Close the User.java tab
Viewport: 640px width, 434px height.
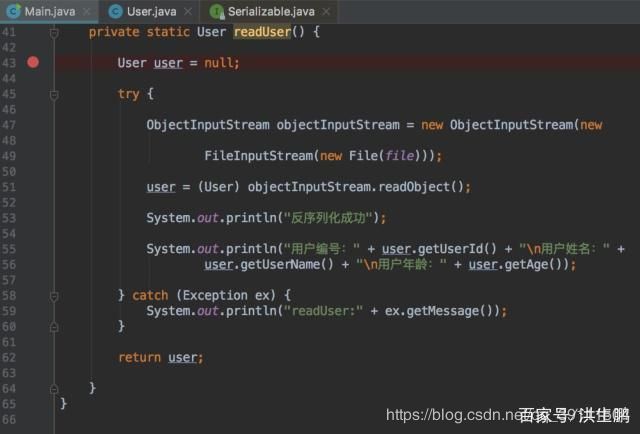[188, 12]
